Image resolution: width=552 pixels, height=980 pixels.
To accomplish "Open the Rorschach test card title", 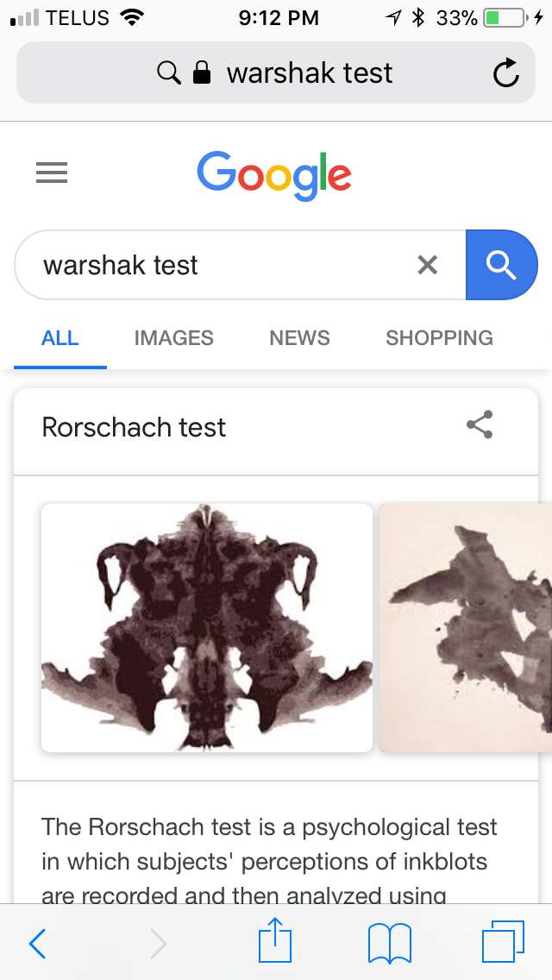I will 134,428.
